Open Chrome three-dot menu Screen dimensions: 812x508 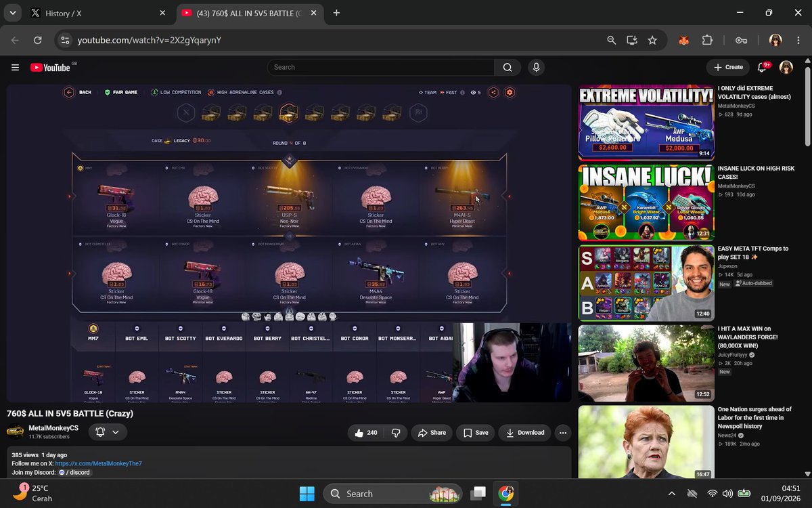coord(798,40)
